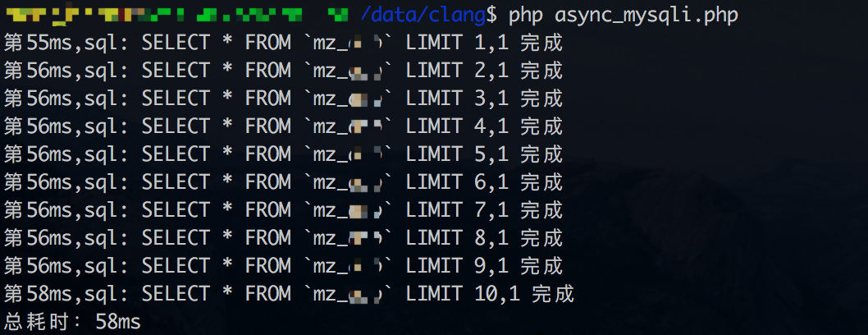
Task: Click the 第55ms timestamp text
Action: pyautogui.click(x=39, y=44)
